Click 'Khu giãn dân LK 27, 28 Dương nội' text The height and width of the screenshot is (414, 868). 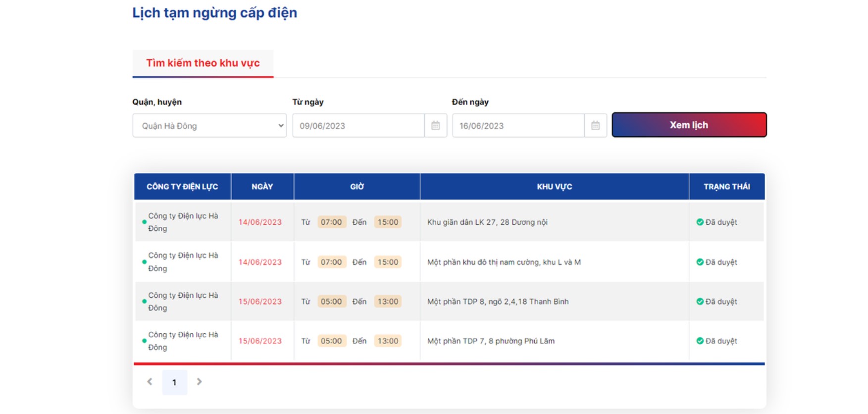487,222
